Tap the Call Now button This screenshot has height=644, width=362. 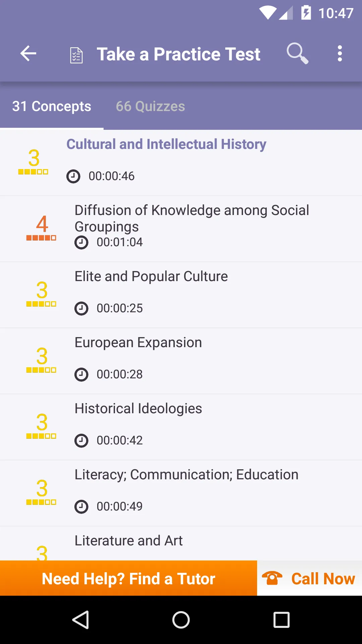(309, 578)
